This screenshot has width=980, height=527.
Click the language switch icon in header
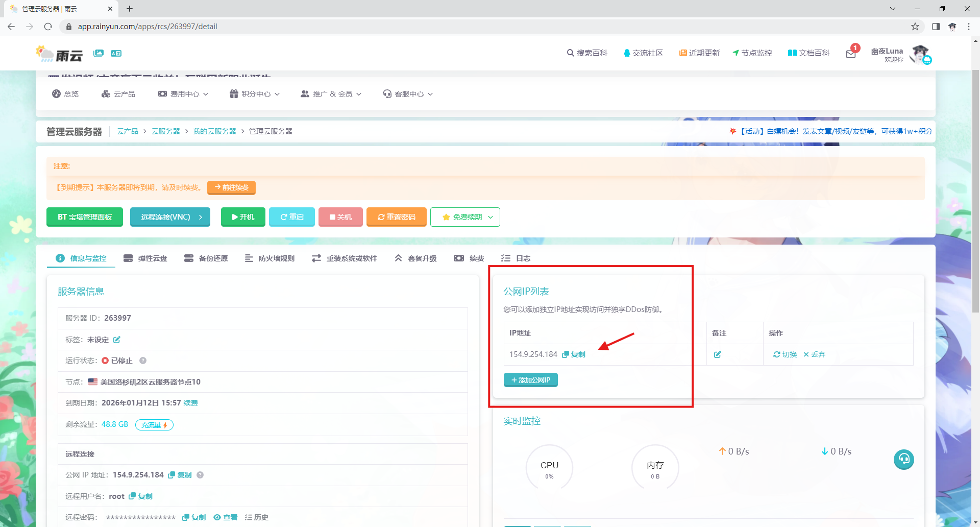(x=116, y=53)
